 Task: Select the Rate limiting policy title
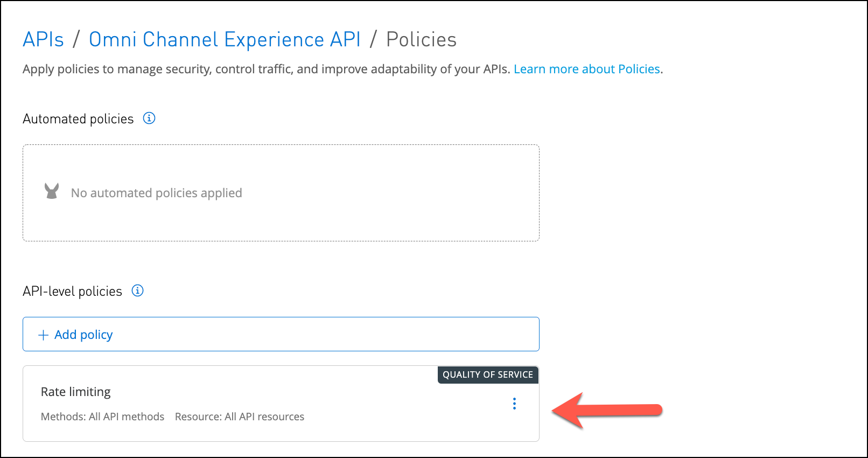[x=76, y=392]
